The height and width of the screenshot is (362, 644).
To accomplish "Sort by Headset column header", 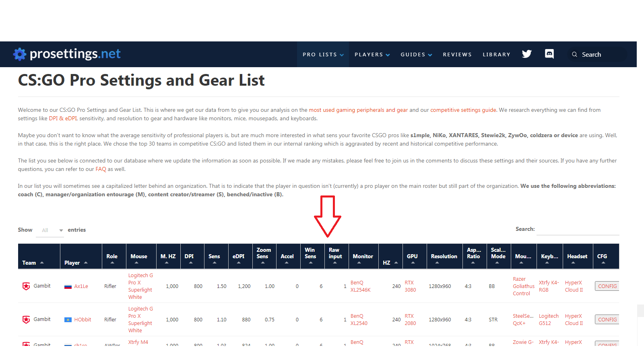I will coord(578,256).
